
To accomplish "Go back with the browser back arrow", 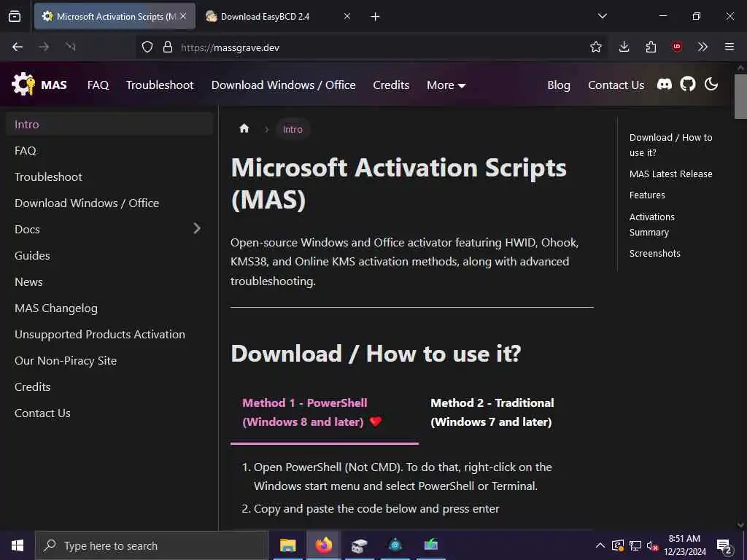I will pos(18,47).
